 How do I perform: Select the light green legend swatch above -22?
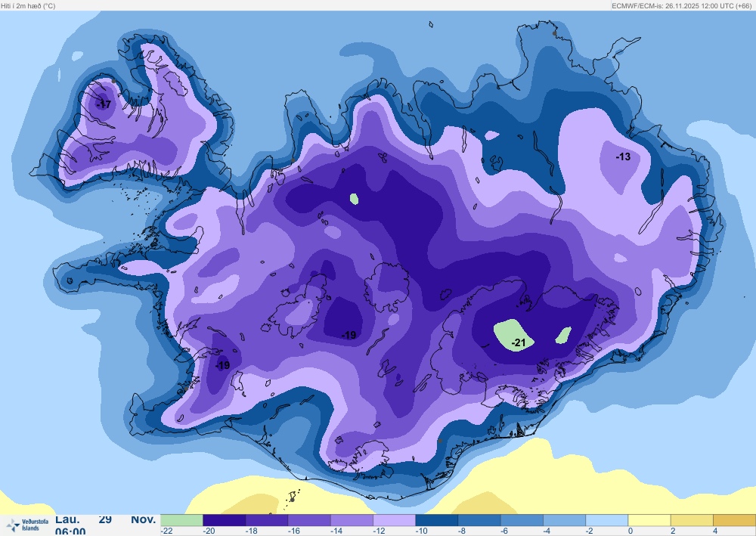(x=181, y=520)
